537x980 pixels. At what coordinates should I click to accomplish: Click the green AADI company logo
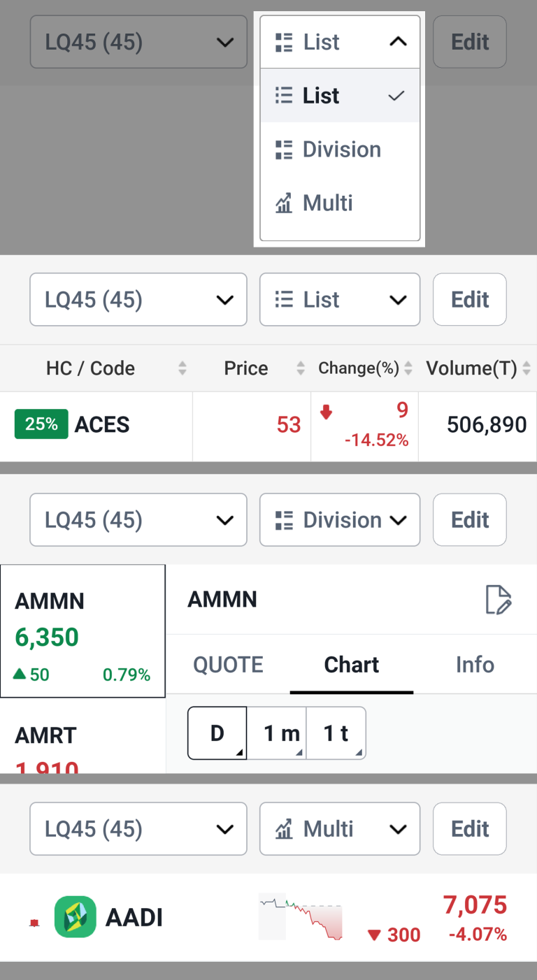[x=75, y=916]
